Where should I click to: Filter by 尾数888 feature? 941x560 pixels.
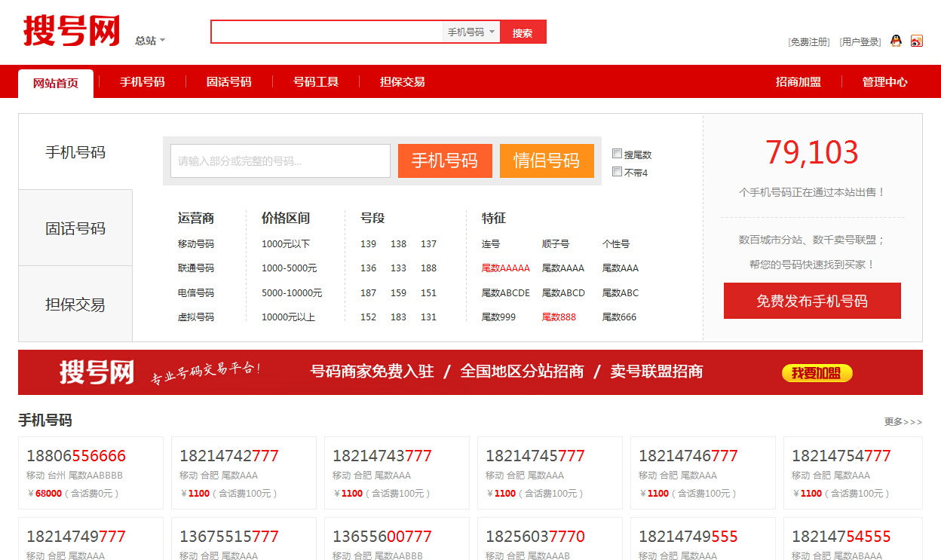click(x=559, y=317)
